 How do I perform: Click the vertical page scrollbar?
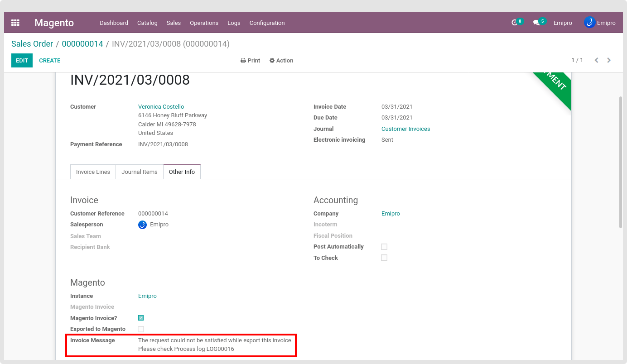pyautogui.click(x=621, y=162)
